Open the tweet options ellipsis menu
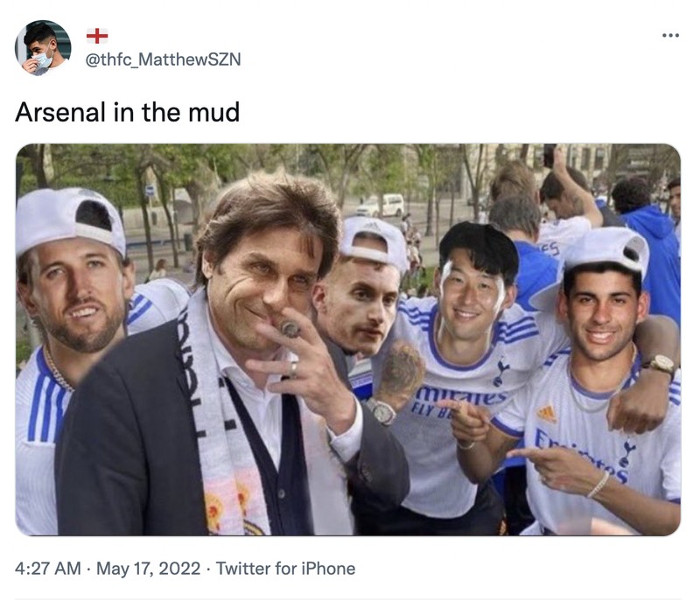The height and width of the screenshot is (601, 700). (668, 34)
